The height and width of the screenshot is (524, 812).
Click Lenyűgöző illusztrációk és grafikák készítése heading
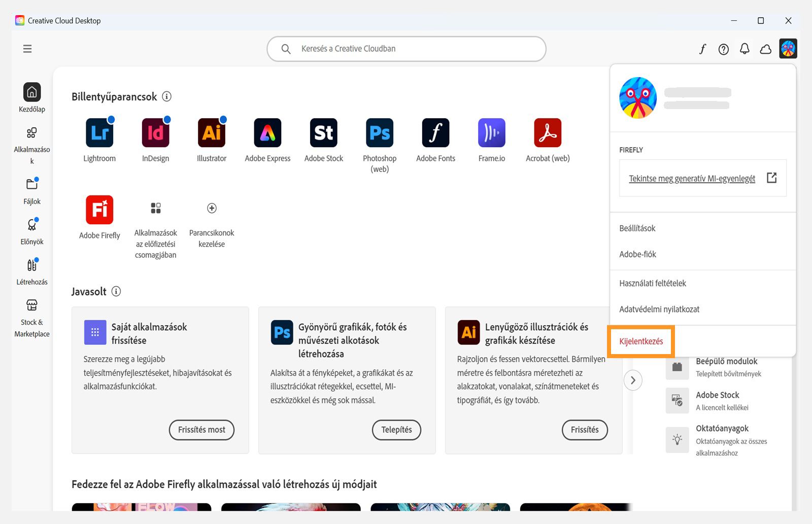tap(536, 334)
